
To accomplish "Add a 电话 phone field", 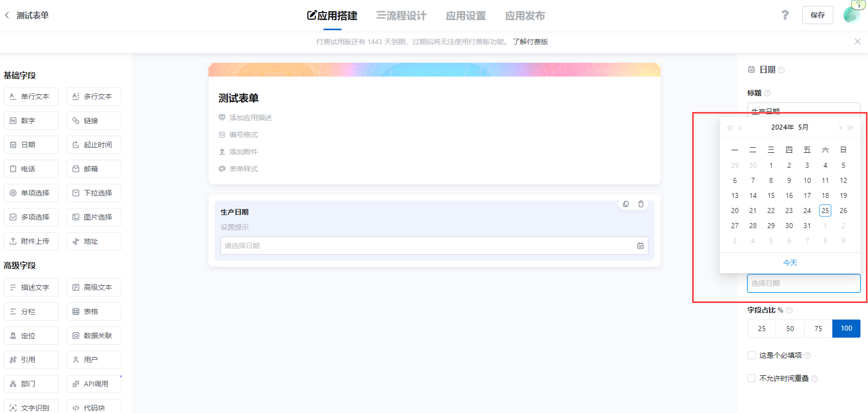I will pos(31,169).
